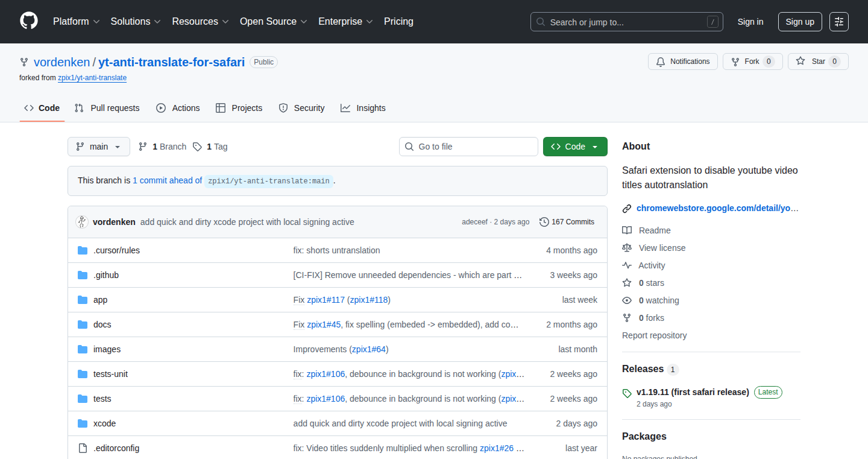868x459 pixels.
Task: Open the .editorconfig file
Action: pyautogui.click(x=116, y=448)
